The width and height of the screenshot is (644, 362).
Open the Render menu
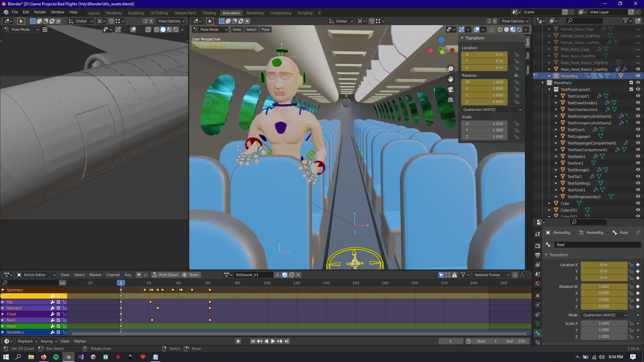[40, 12]
